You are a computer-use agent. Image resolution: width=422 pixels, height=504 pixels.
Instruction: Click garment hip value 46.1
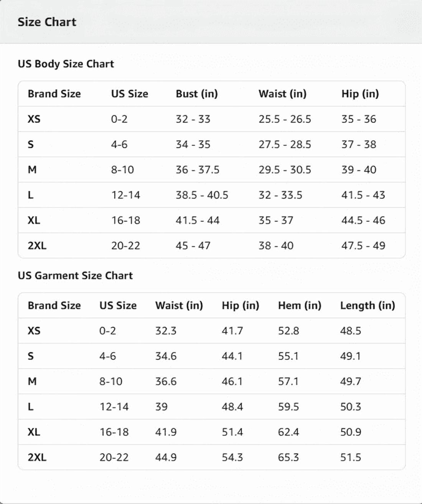232,381
